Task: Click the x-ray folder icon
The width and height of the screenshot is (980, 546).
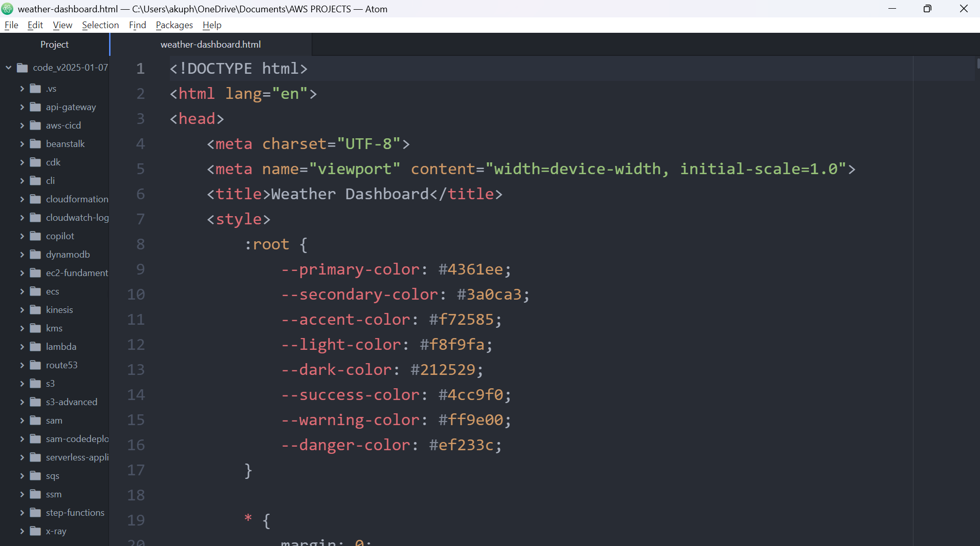Action: 35,531
